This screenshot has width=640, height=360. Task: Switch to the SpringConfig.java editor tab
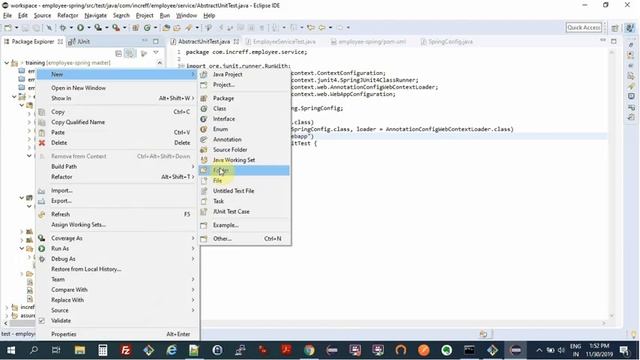tap(447, 42)
